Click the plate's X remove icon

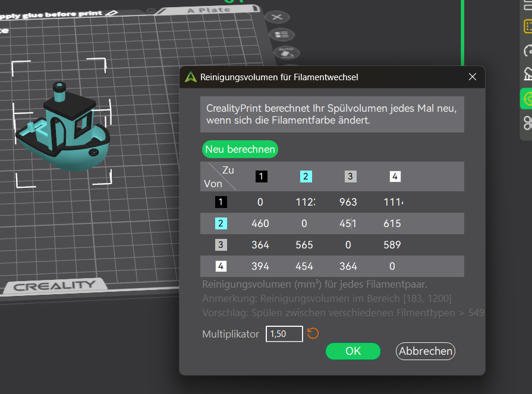point(277,17)
